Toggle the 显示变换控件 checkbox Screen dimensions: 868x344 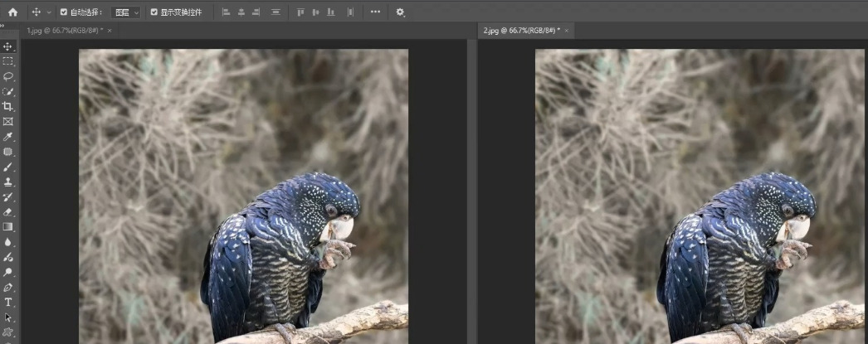tap(154, 12)
